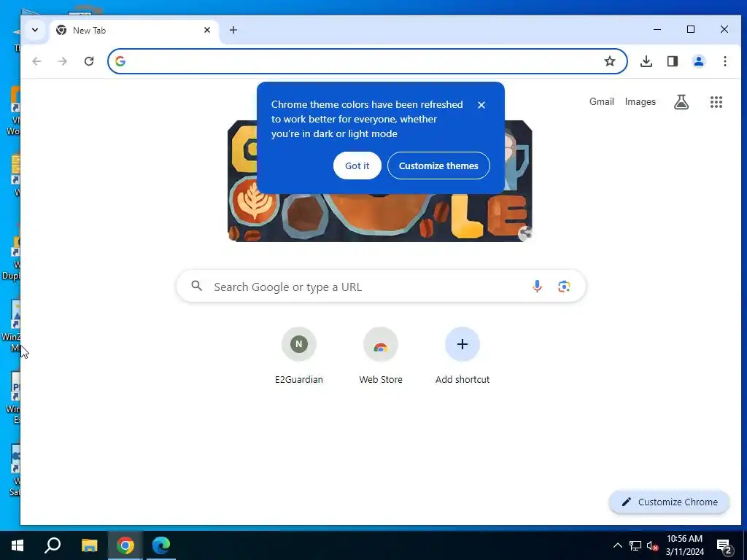747x560 pixels.
Task: Click the Got it button
Action: [x=357, y=166]
